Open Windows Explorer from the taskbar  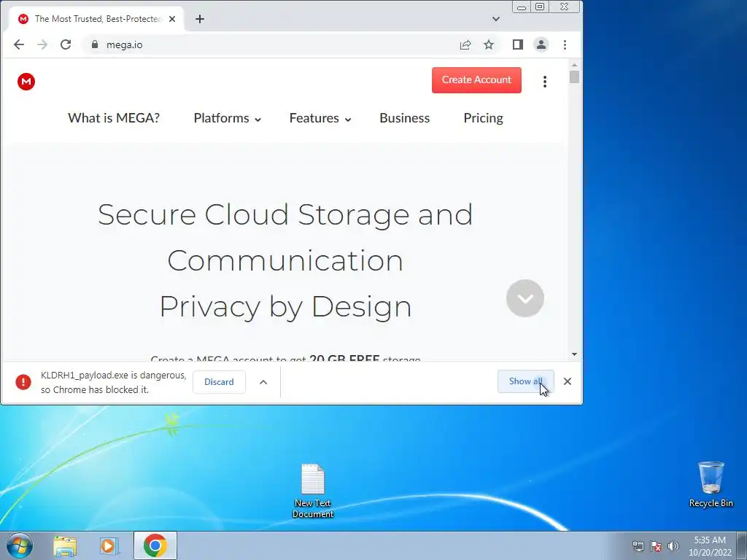point(65,546)
